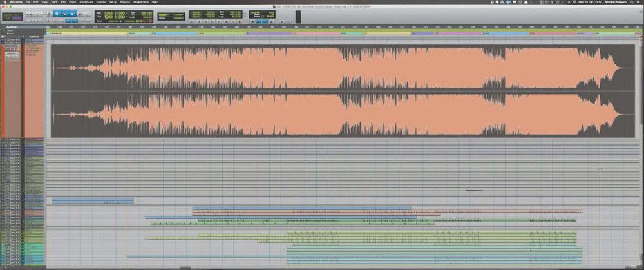Open the Window menu

tap(125, 2)
